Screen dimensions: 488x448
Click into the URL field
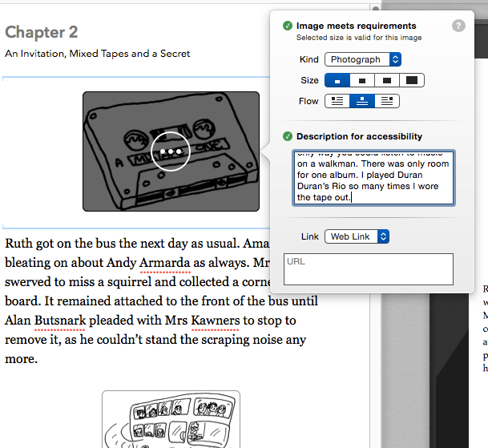tap(369, 269)
